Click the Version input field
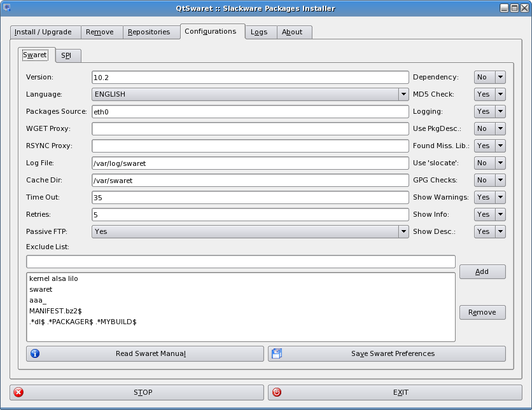 (x=250, y=78)
